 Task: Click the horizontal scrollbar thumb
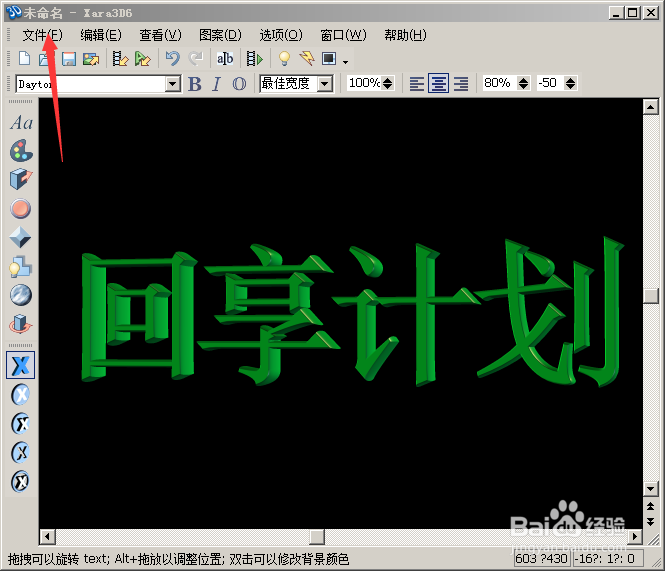tap(317, 537)
